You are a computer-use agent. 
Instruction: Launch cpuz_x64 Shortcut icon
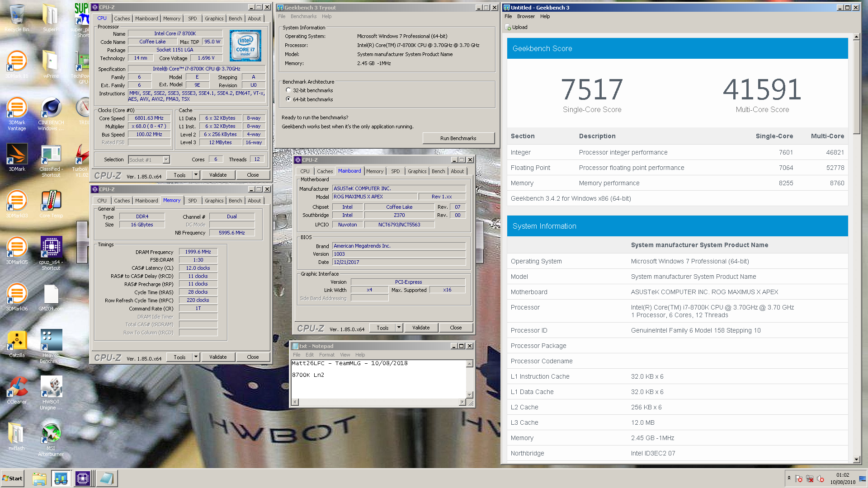[x=51, y=253]
